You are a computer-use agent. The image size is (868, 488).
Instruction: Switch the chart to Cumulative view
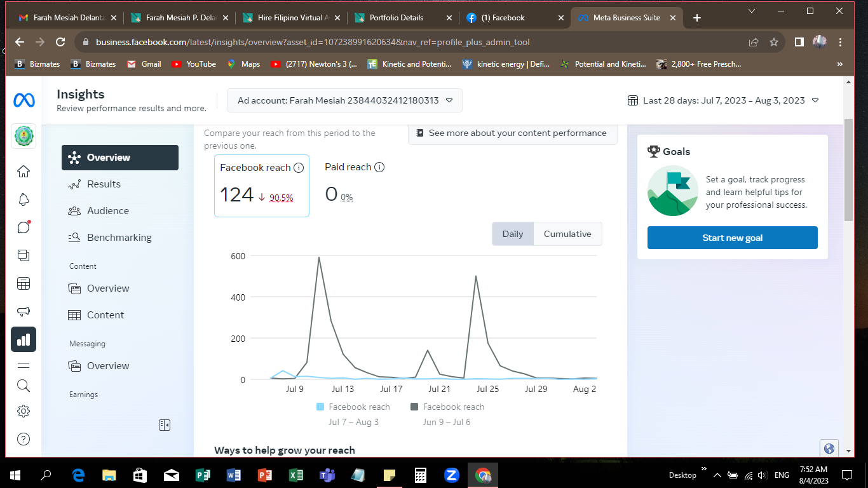tap(567, 234)
